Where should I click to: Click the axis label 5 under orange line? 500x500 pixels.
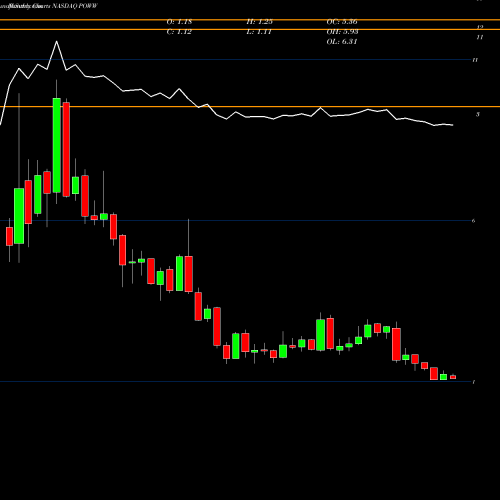478,114
